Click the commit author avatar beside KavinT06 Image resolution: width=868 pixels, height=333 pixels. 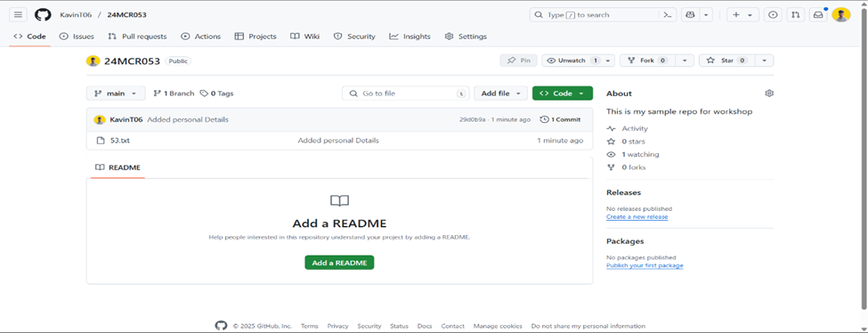(100, 119)
